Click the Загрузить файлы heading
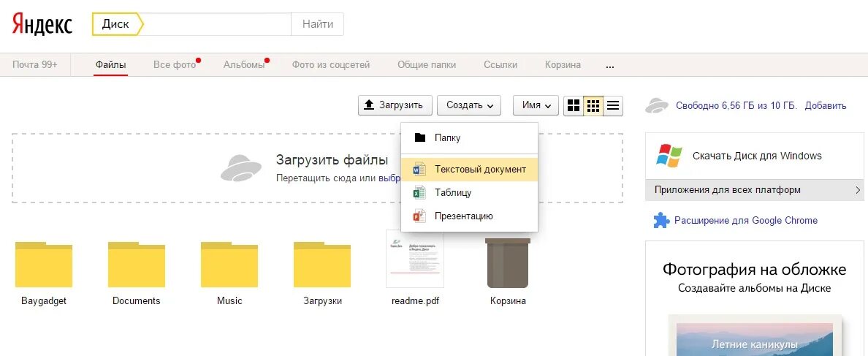This screenshot has height=356, width=868. point(332,161)
